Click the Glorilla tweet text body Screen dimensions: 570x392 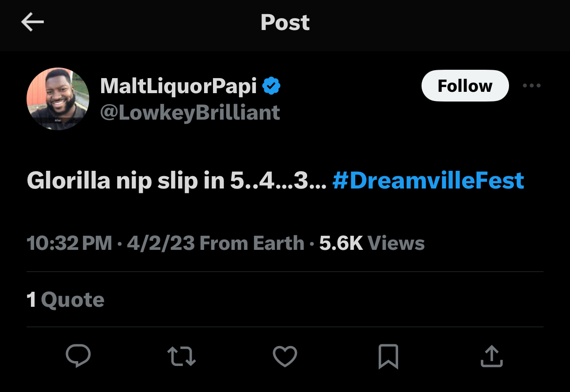click(177, 181)
